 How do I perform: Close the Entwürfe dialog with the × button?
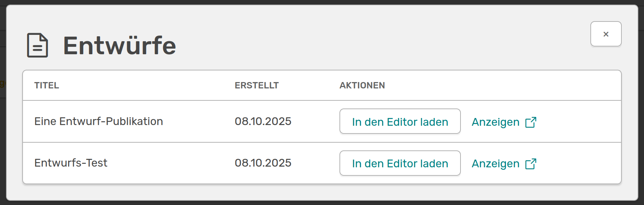[x=606, y=34]
